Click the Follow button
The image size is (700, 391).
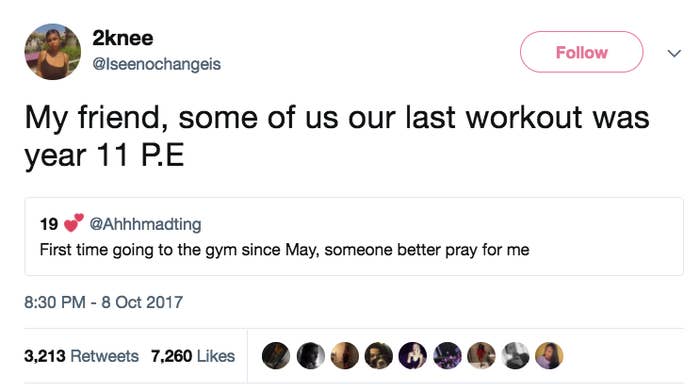[x=581, y=52]
